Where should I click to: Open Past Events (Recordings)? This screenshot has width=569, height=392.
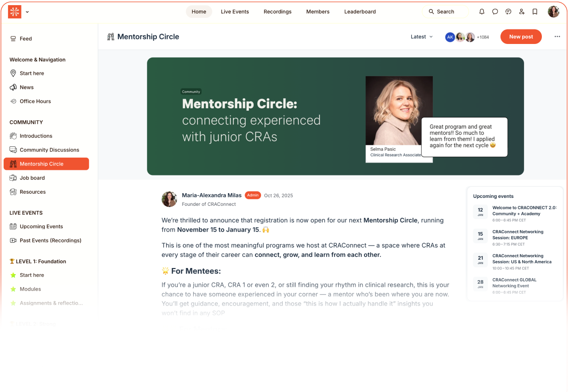46,240
